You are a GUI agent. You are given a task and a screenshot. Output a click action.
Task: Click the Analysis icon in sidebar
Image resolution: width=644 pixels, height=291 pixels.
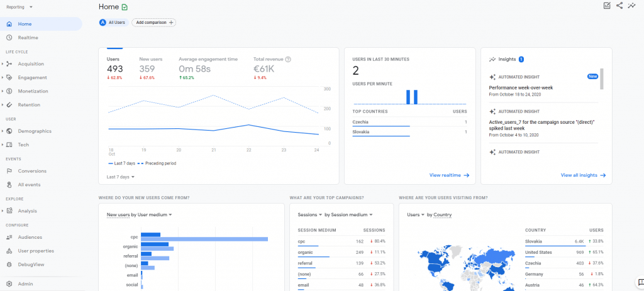pyautogui.click(x=9, y=211)
